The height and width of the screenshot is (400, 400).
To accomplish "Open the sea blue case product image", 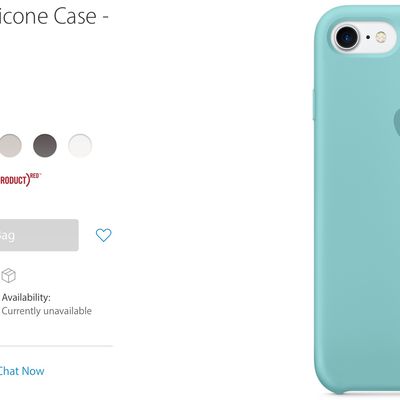I will 357,200.
